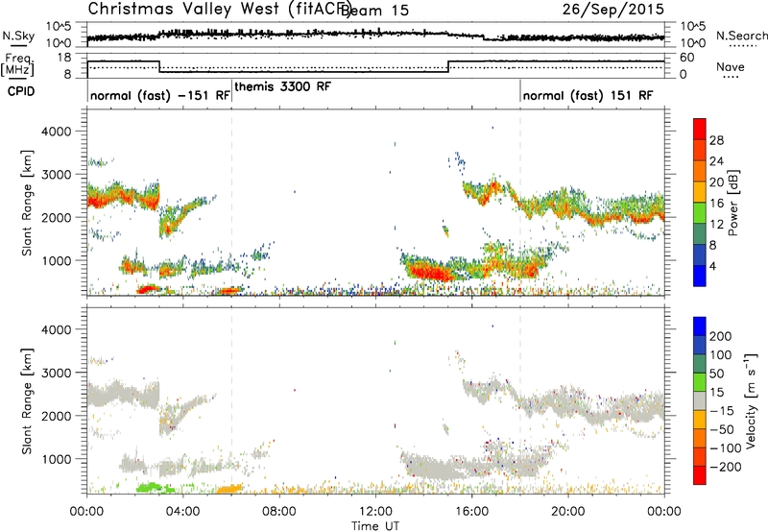This screenshot has width=768, height=532.
Task: Click the 08:00 time axis label
Action: click(279, 512)
